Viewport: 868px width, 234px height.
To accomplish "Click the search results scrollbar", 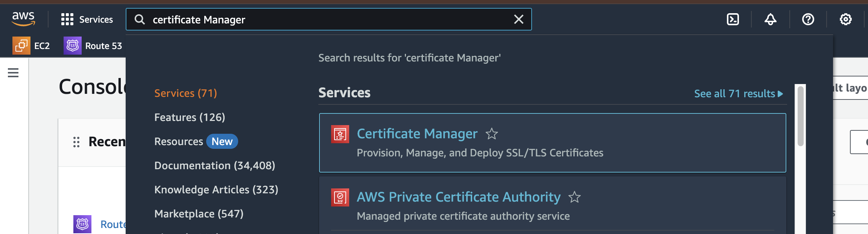I will (x=800, y=117).
